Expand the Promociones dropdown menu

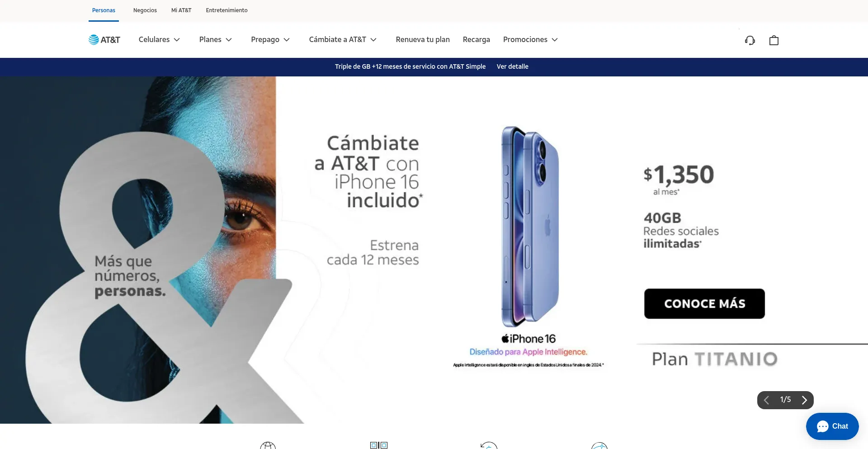click(x=530, y=40)
